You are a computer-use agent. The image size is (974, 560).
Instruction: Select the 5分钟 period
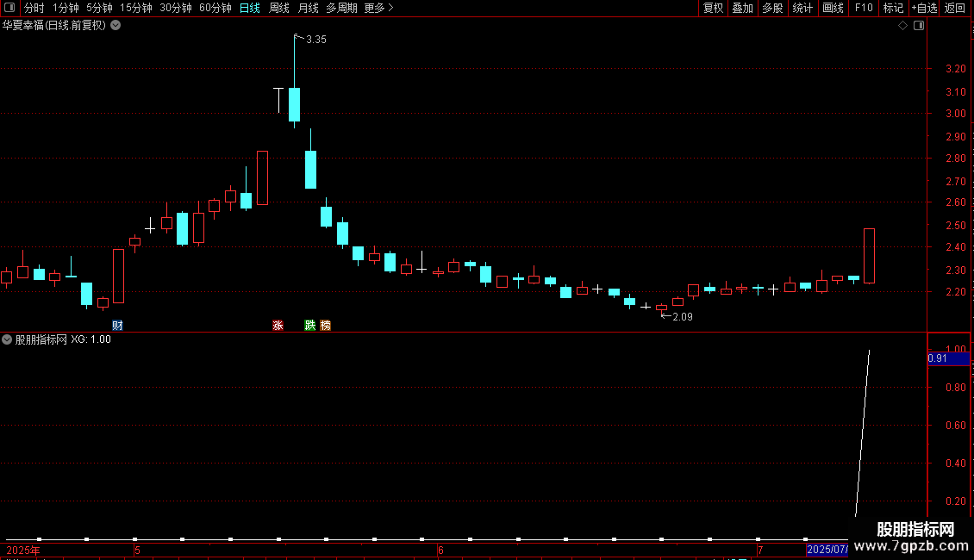99,8
